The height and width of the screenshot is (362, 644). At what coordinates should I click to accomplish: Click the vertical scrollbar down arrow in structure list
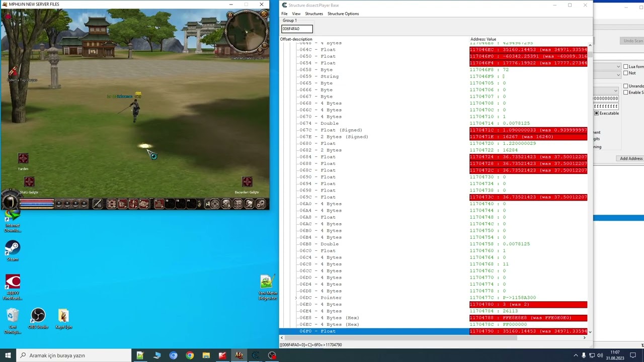coord(590,332)
